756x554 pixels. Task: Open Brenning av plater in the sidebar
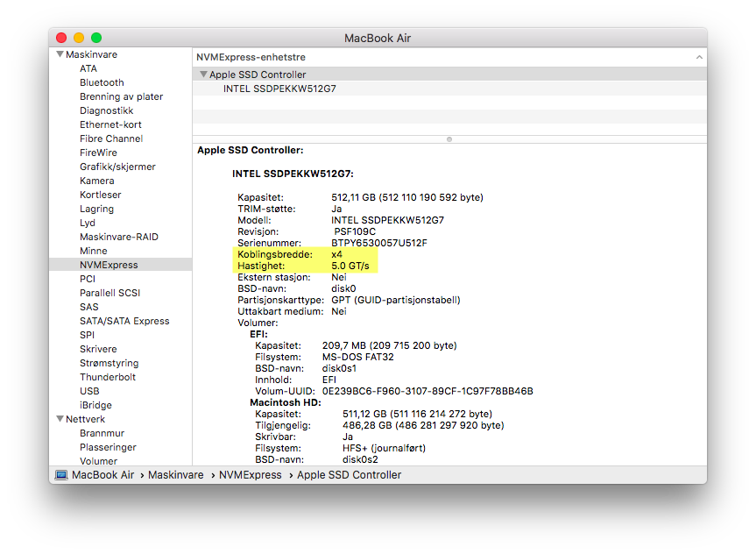[122, 96]
